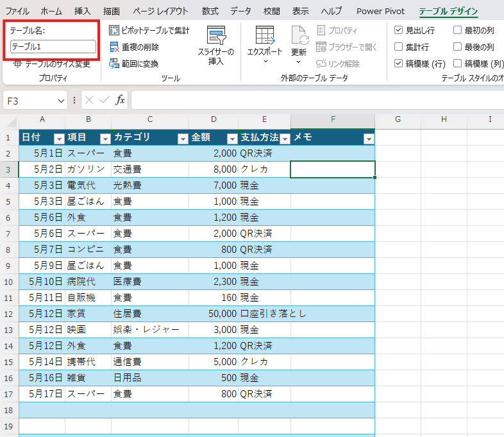Click the Summarize with PivotTable icon
The height and width of the screenshot is (437, 504).
coord(113,30)
